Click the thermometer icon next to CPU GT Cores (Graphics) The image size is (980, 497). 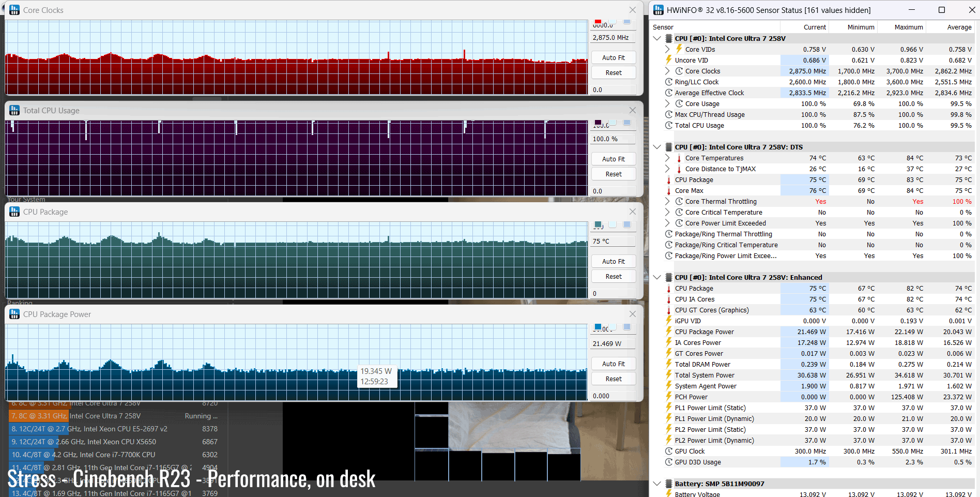669,310
